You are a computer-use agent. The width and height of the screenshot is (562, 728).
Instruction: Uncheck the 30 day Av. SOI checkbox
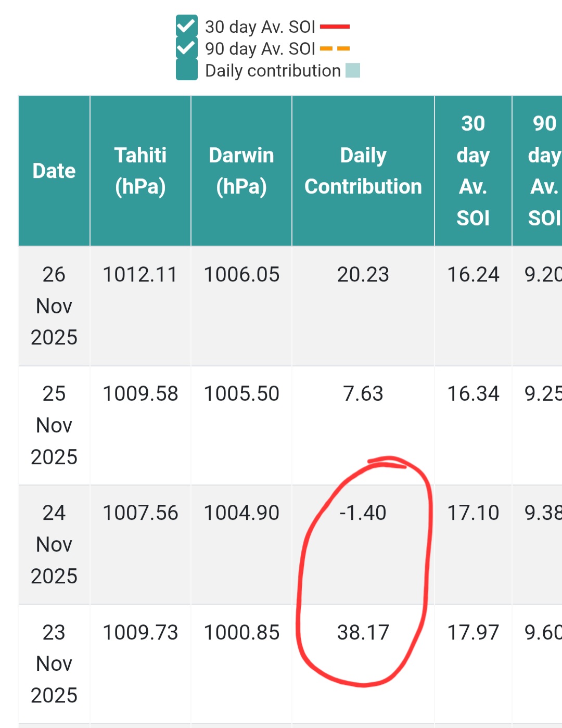pos(186,26)
